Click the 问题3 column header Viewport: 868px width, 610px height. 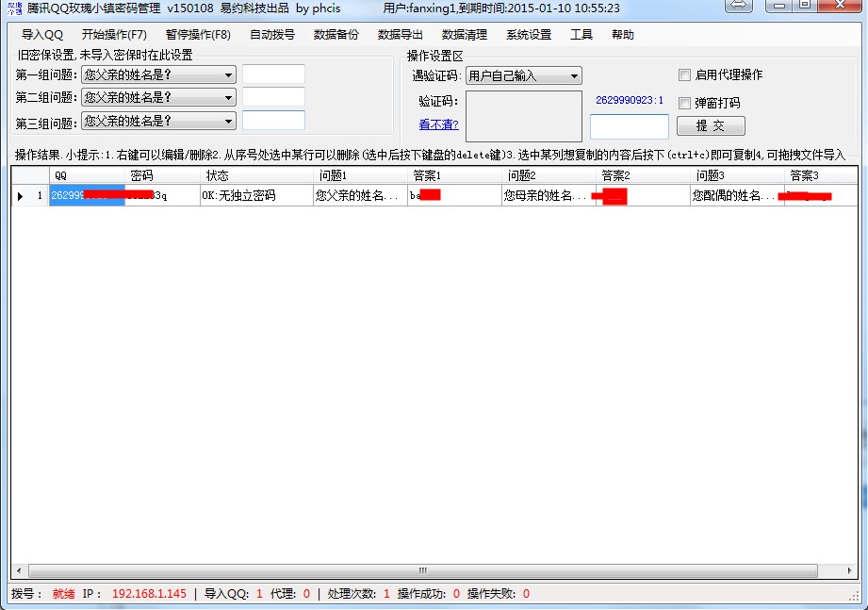pyautogui.click(x=737, y=175)
